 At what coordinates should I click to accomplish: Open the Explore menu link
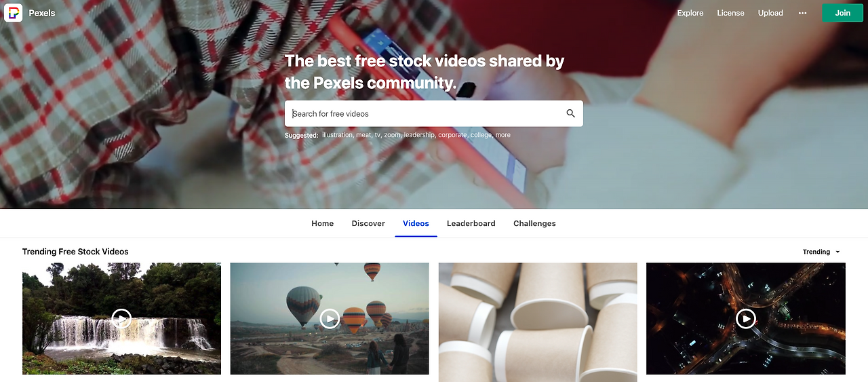coord(690,13)
